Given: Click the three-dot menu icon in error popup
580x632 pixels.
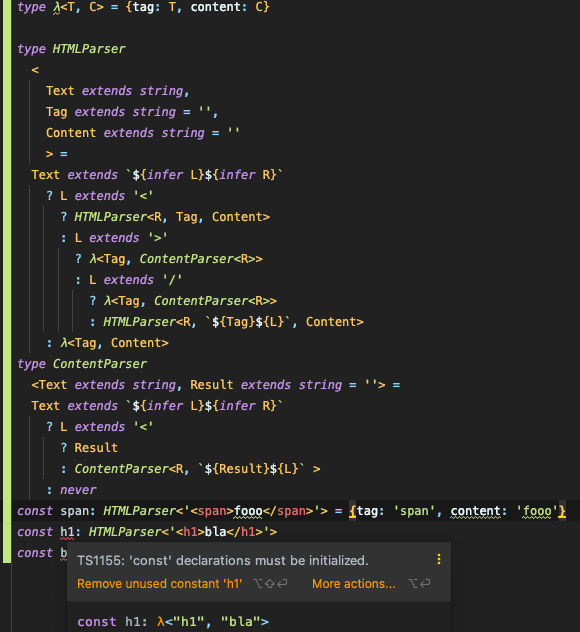Looking at the screenshot, I should 439,559.
